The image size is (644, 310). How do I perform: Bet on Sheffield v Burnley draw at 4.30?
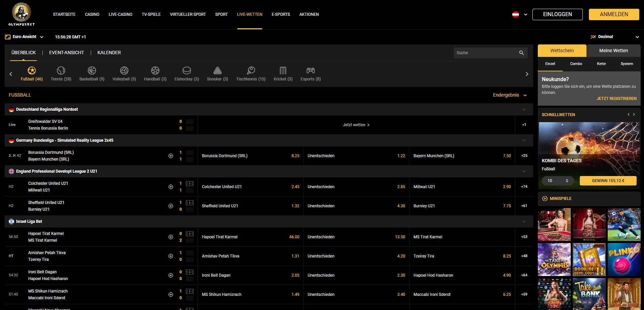[x=356, y=206]
